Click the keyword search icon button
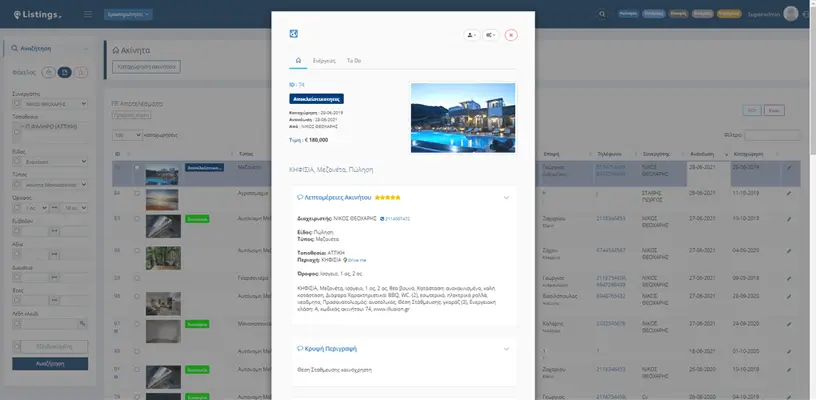Screen dimensions: 816x400 82,324
